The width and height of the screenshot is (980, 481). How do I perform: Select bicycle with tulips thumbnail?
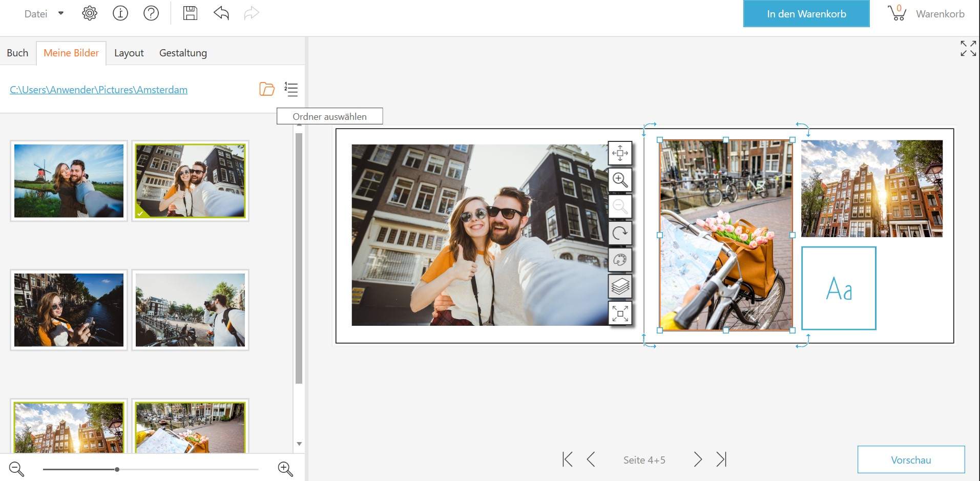tap(190, 426)
